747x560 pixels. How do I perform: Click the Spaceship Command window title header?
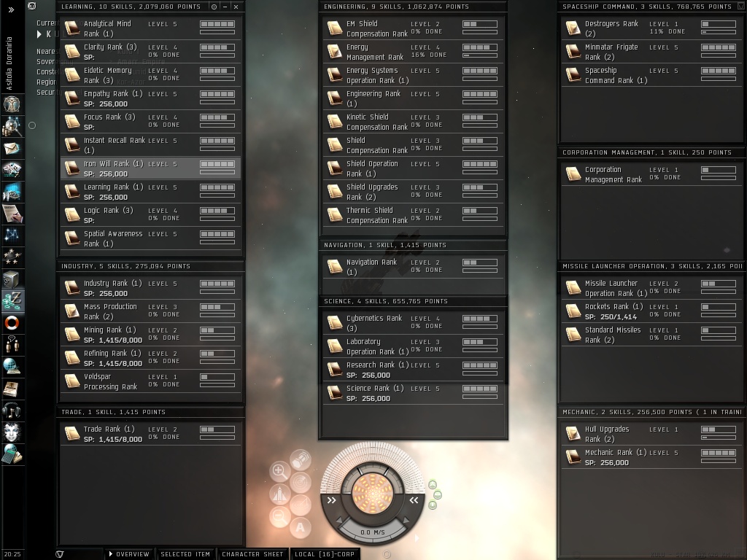(x=652, y=7)
